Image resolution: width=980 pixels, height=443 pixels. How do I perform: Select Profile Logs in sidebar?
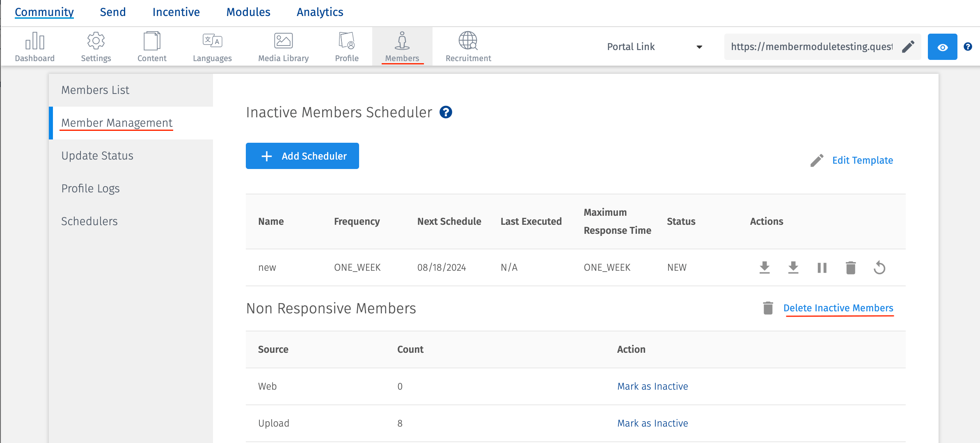[90, 189]
